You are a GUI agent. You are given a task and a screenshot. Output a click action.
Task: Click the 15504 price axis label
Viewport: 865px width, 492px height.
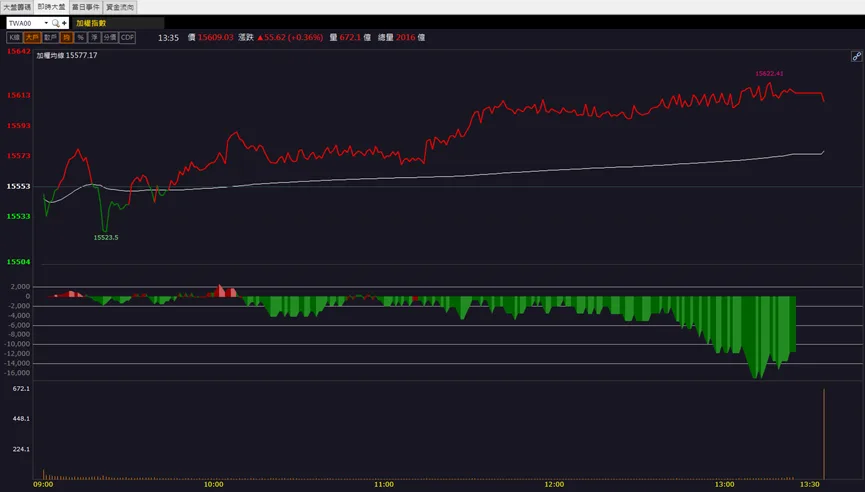19,262
